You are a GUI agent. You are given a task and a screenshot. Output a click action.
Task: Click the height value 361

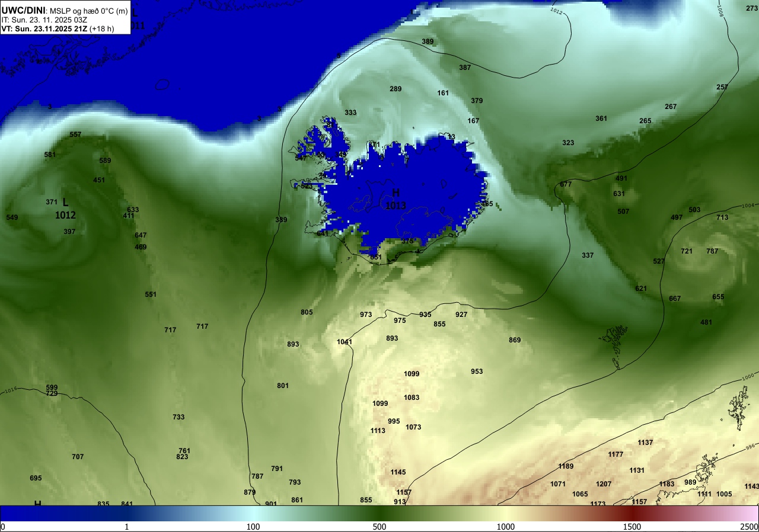click(601, 118)
